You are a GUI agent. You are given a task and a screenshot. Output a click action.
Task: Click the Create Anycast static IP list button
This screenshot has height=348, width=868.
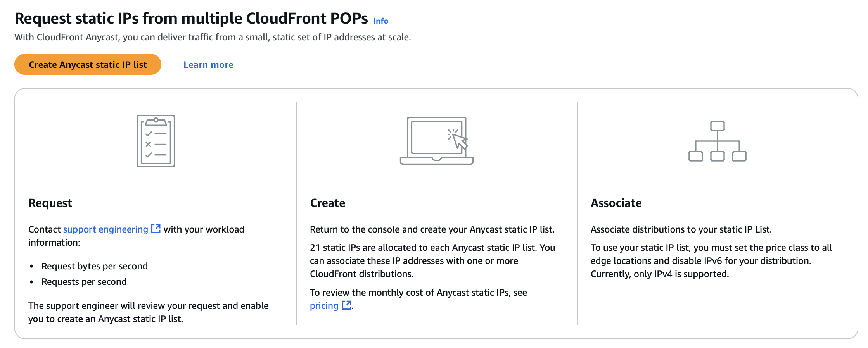click(x=88, y=64)
